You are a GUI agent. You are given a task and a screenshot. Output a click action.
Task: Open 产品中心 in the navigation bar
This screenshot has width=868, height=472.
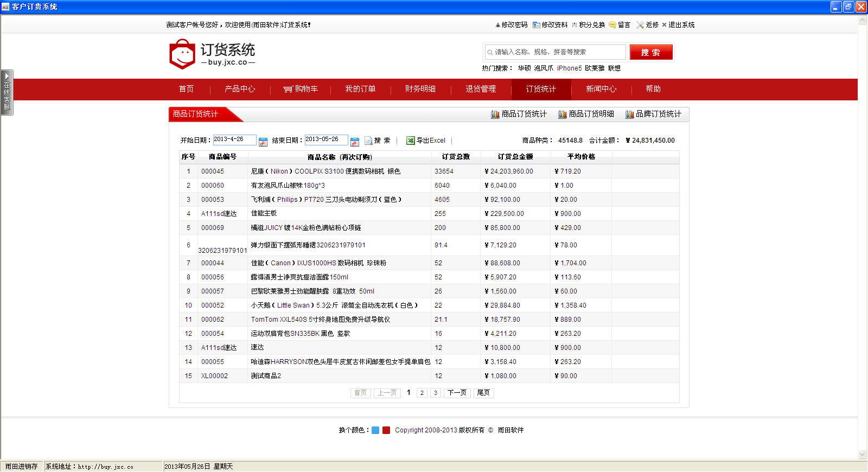pos(240,89)
